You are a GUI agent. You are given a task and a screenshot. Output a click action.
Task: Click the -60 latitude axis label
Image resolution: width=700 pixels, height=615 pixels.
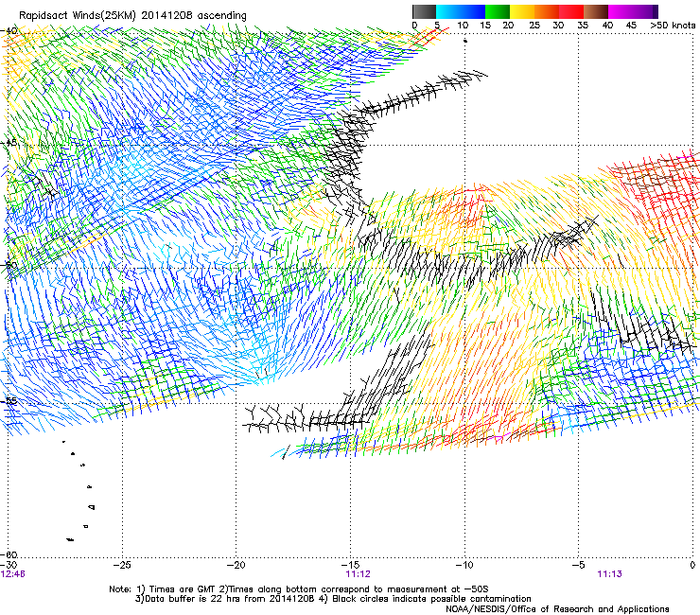point(9,554)
